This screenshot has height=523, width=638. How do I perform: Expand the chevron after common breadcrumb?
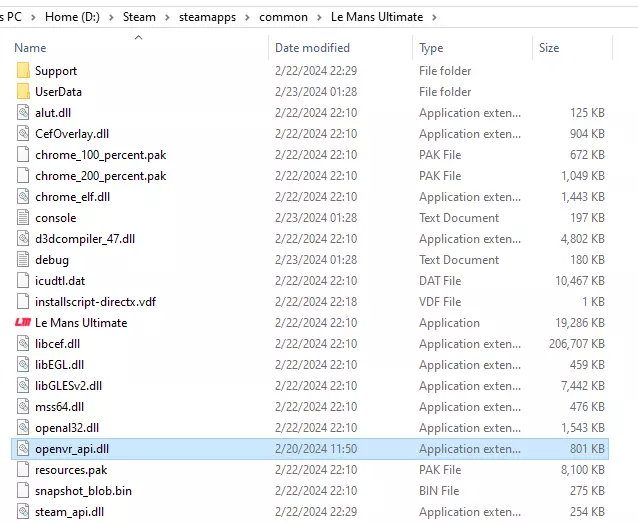[x=319, y=17]
